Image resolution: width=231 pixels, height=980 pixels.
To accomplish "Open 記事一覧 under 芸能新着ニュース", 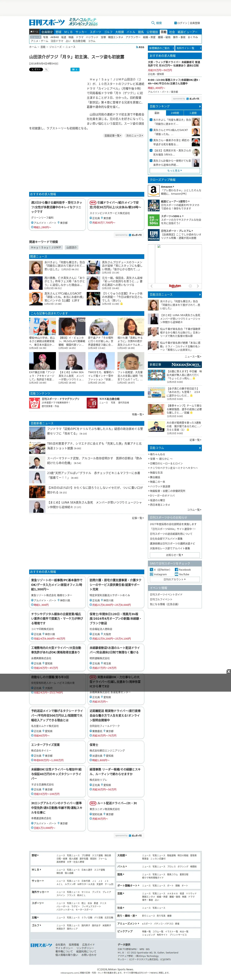I will coord(138,518).
